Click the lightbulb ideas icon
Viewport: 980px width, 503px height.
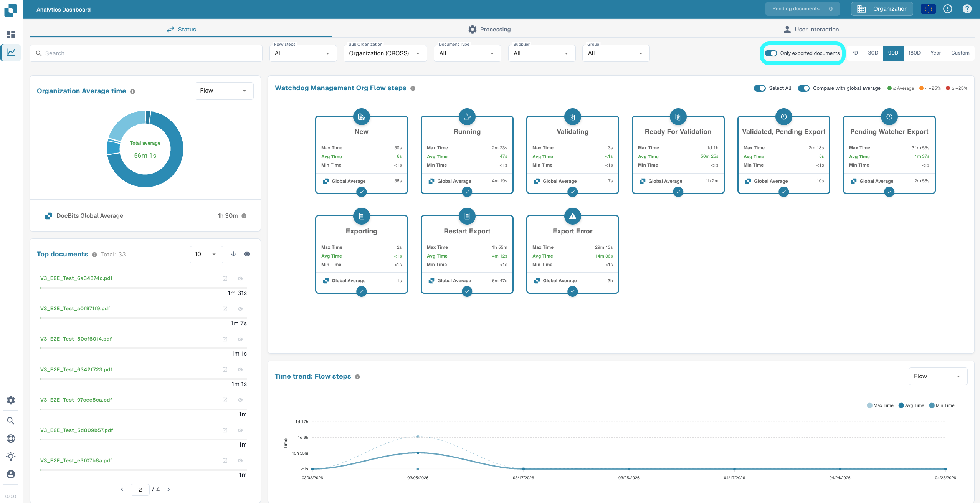point(11,456)
